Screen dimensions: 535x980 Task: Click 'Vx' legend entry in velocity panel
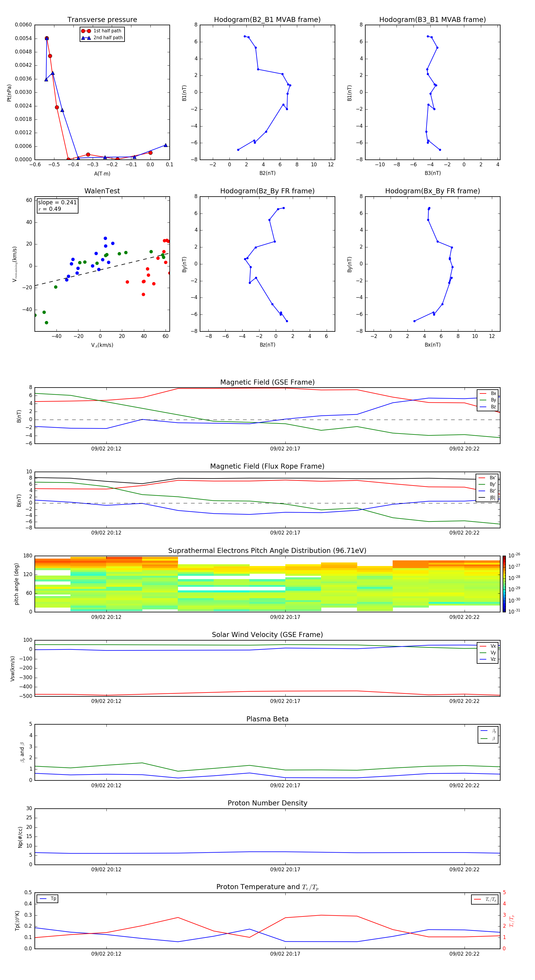pos(488,646)
